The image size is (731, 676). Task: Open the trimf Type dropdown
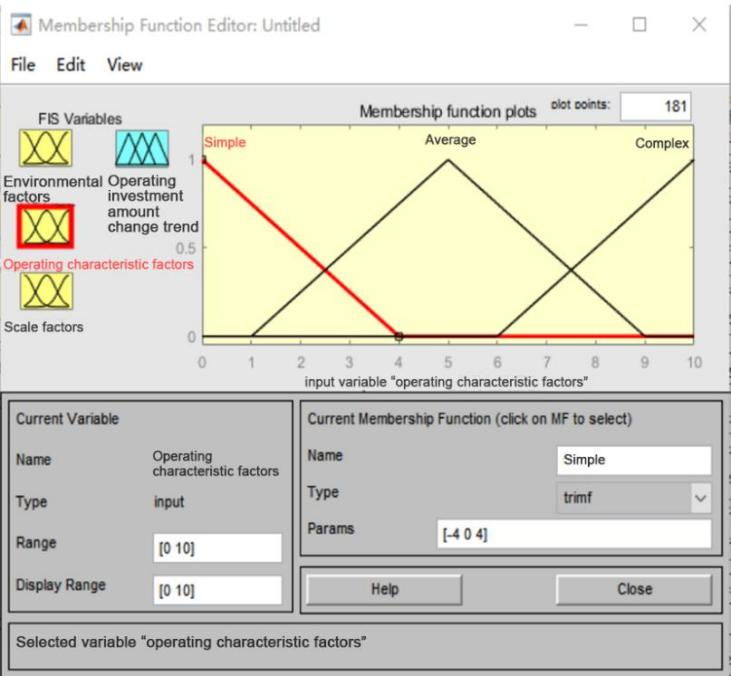tap(634, 498)
